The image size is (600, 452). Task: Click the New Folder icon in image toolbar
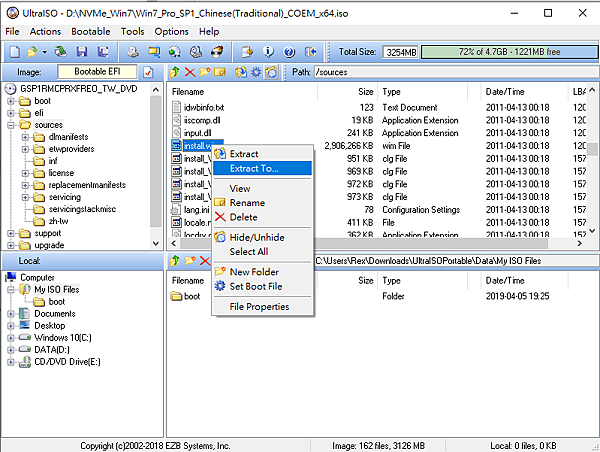click(205, 72)
